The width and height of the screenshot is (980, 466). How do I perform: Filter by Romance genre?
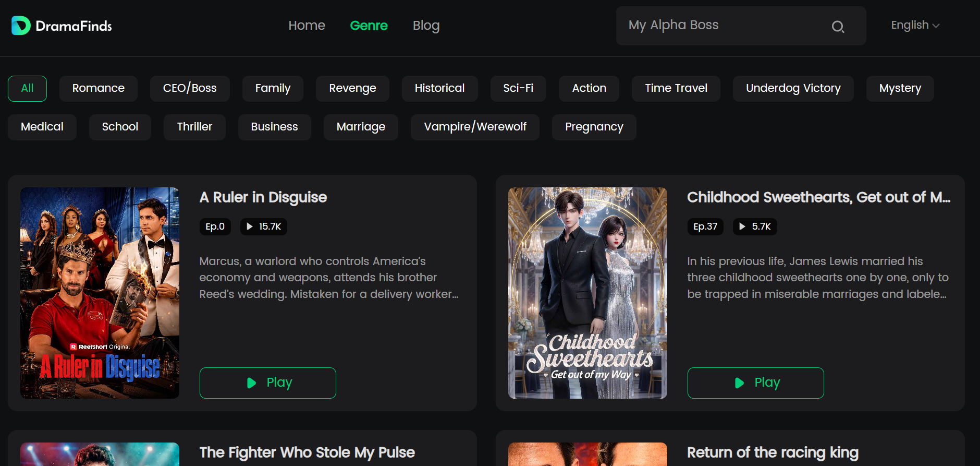coord(99,89)
